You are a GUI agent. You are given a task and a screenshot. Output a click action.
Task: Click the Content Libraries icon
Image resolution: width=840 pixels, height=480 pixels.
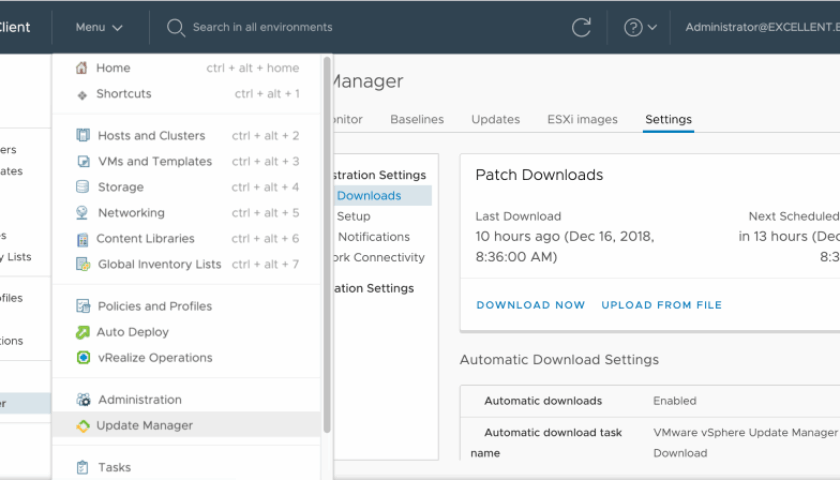(x=82, y=239)
